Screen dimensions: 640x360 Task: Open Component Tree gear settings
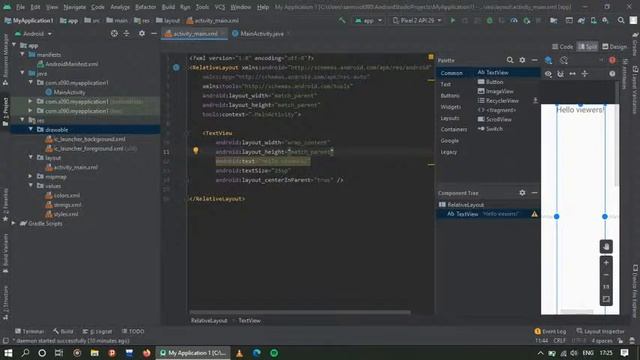click(x=522, y=193)
